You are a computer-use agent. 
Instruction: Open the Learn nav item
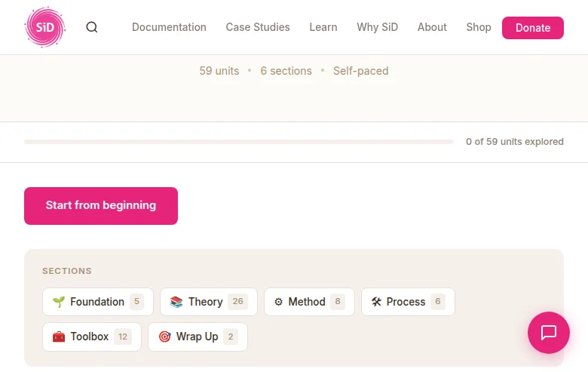(x=323, y=27)
